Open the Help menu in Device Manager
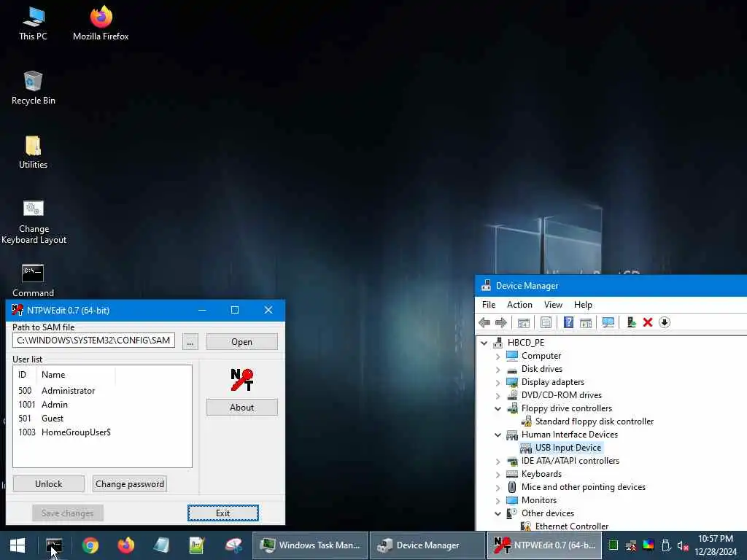The width and height of the screenshot is (747, 560). (583, 305)
